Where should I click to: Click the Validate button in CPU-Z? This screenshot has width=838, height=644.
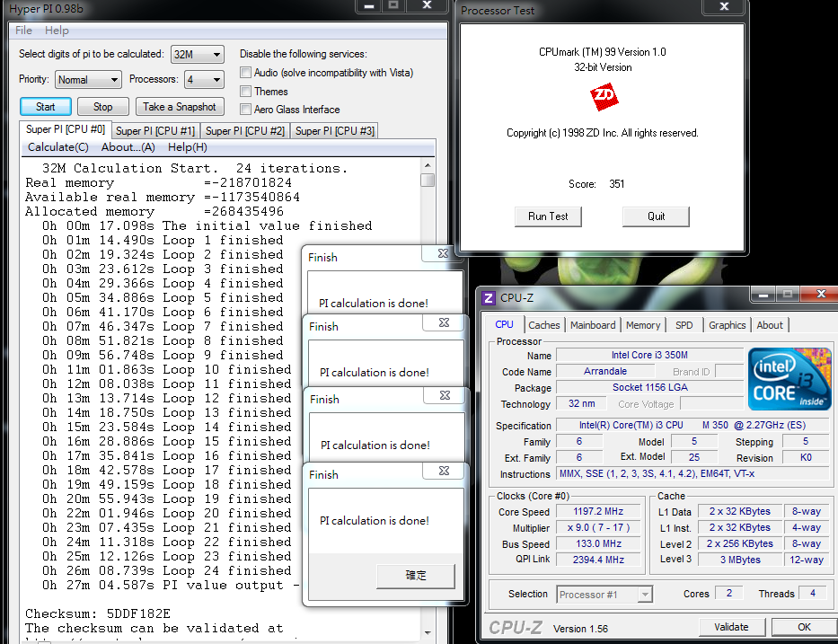click(x=731, y=627)
